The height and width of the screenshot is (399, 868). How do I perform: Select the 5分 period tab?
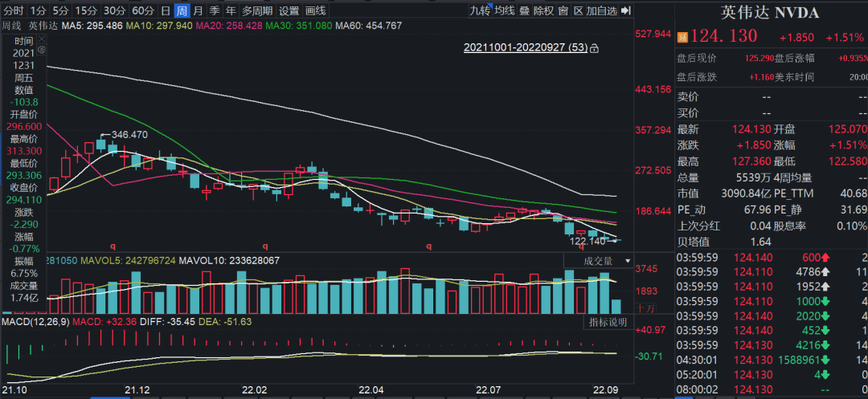click(61, 10)
